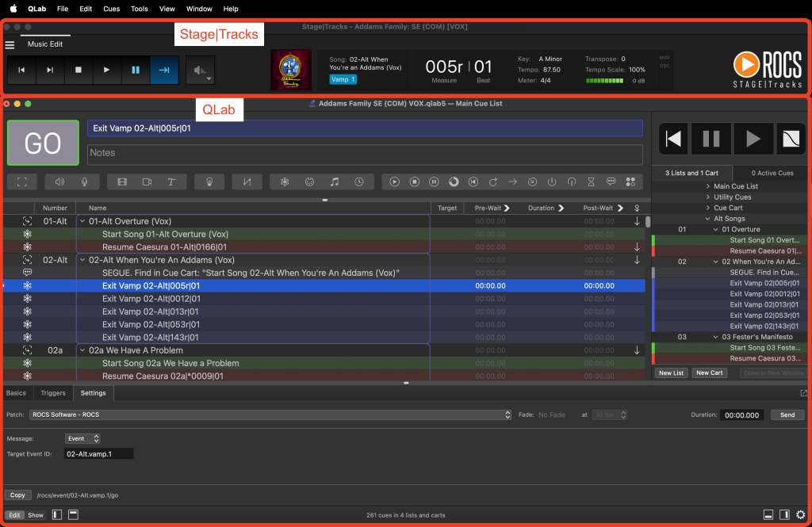Screen dimensions: 812x527
Task: Collapse the 02a We Have A Problem group
Action: pyautogui.click(x=82, y=350)
